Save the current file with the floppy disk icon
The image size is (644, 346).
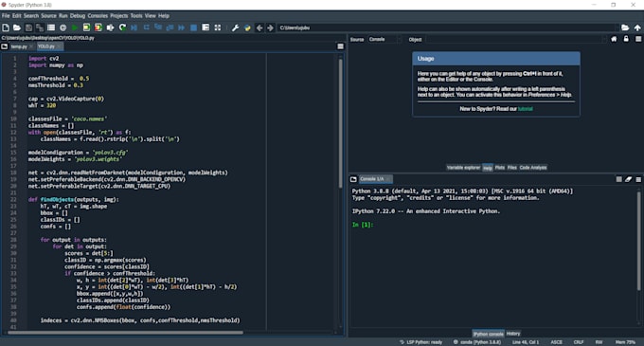[28, 27]
